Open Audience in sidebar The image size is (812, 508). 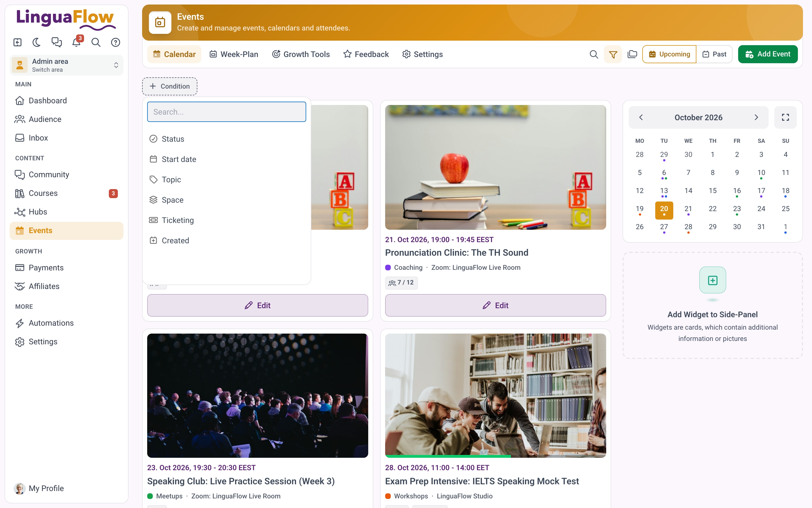click(x=67, y=119)
